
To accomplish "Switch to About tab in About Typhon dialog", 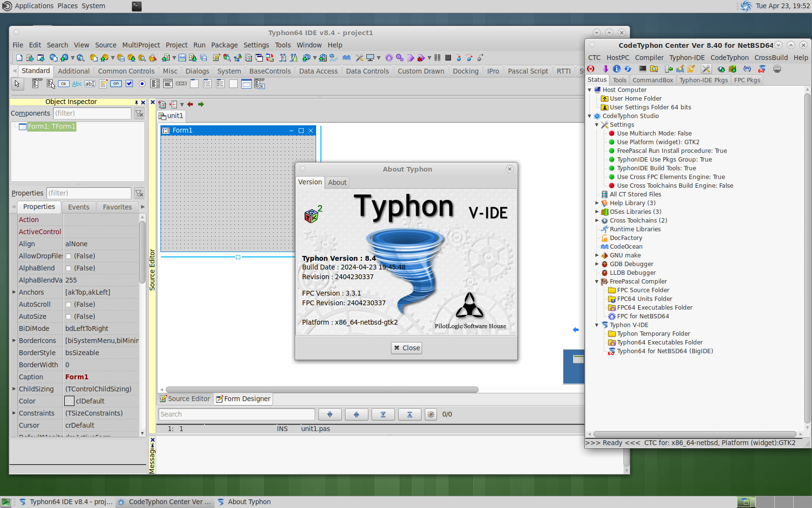I will click(x=337, y=182).
